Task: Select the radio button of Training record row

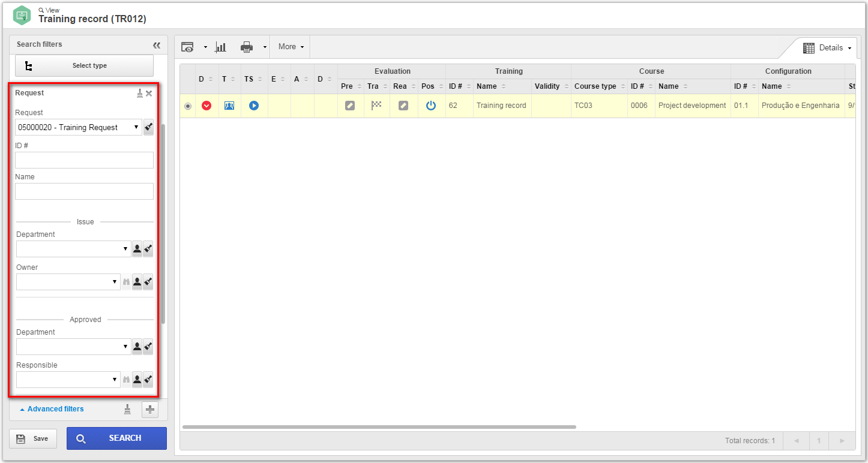Action: [188, 106]
